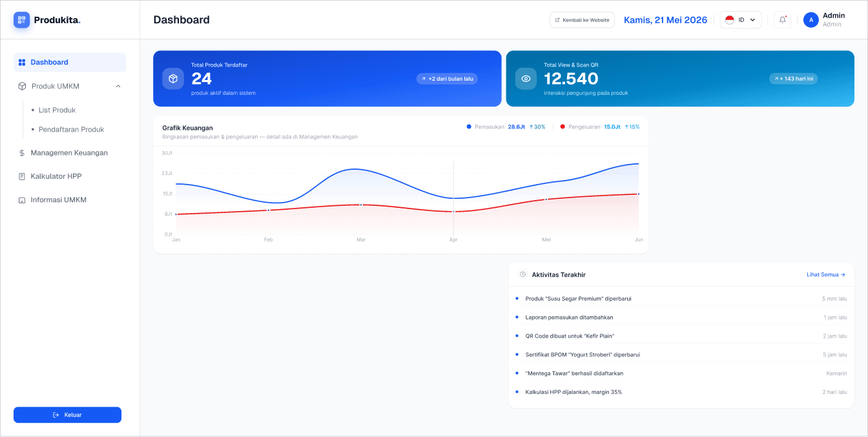Go to List Produk

[x=57, y=110]
